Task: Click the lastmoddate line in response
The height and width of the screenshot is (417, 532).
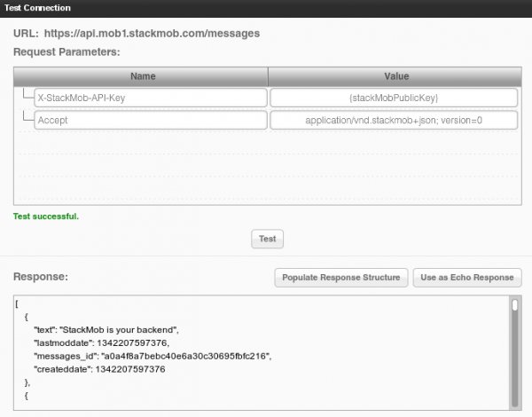Action: pos(101,342)
